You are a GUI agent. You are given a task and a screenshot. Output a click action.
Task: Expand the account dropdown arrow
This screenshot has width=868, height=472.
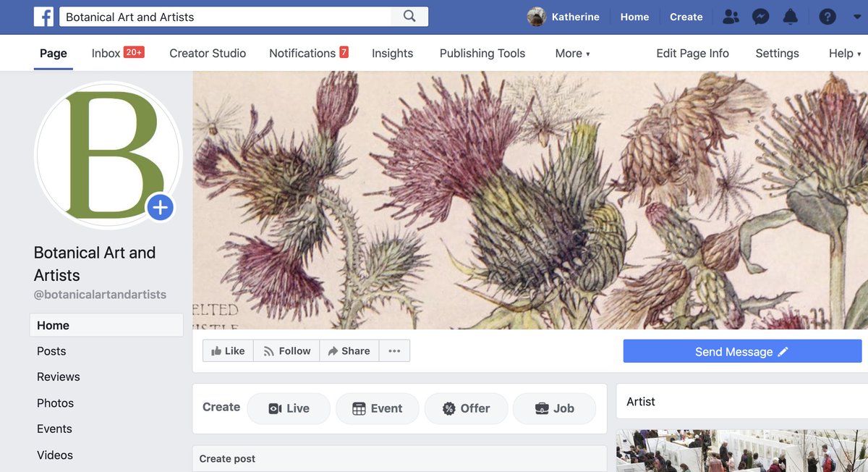point(857,17)
